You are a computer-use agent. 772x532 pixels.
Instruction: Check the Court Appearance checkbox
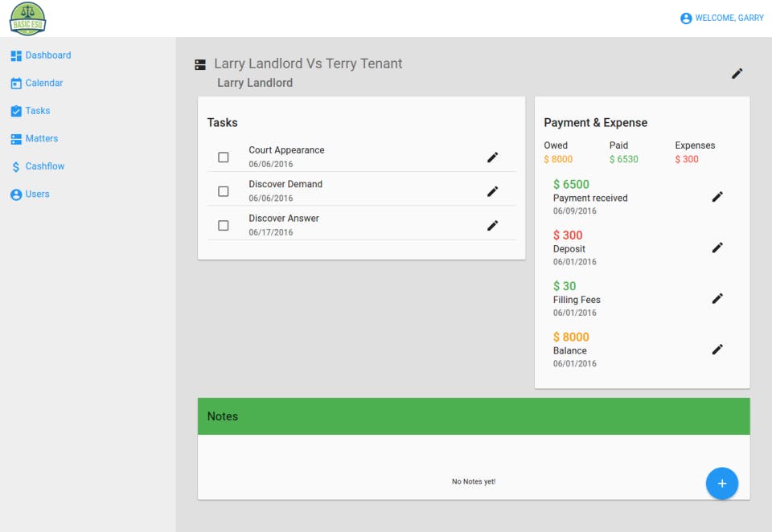224,158
